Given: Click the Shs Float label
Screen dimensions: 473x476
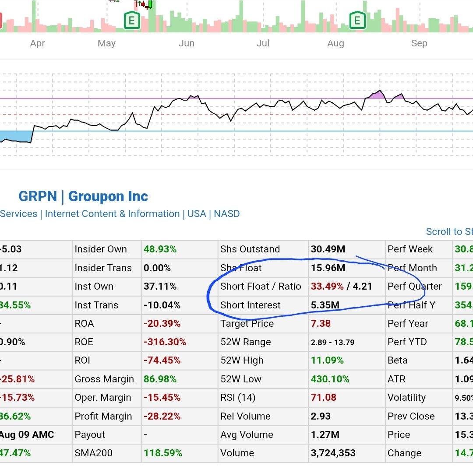Looking at the screenshot, I should (241, 268).
